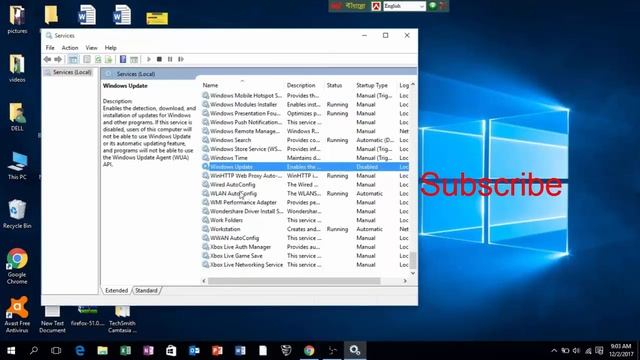
Task: Select Windows Modules Installer service
Action: point(305,104)
